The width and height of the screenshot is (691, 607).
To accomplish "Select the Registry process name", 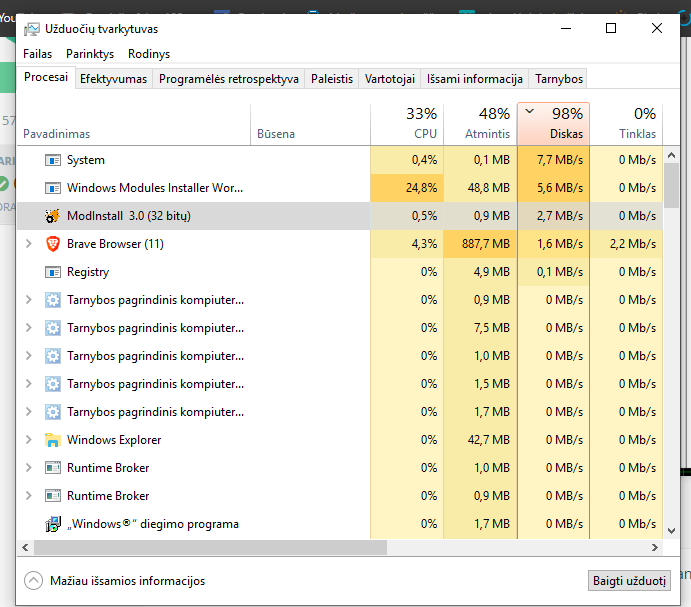I will tap(88, 272).
